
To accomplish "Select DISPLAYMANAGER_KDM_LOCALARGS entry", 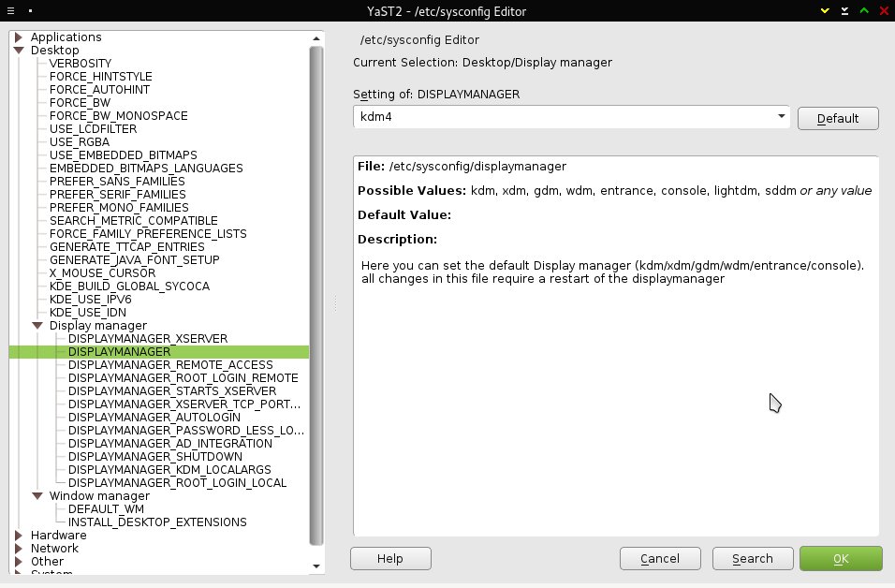I will tap(169, 470).
